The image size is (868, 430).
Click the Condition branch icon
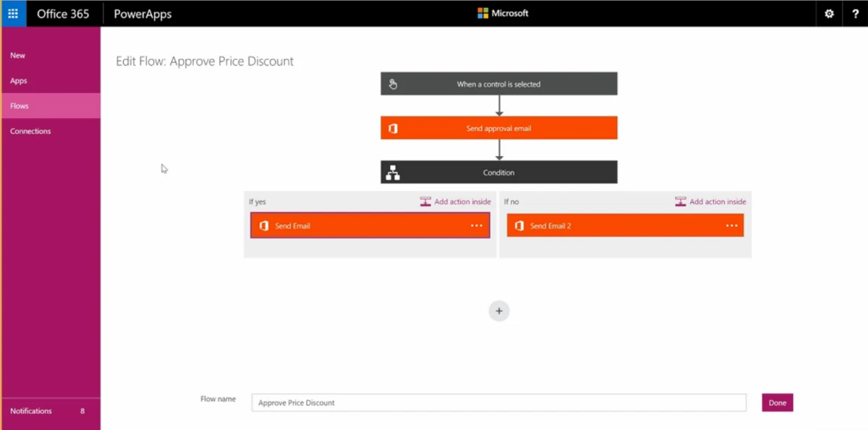click(x=393, y=173)
